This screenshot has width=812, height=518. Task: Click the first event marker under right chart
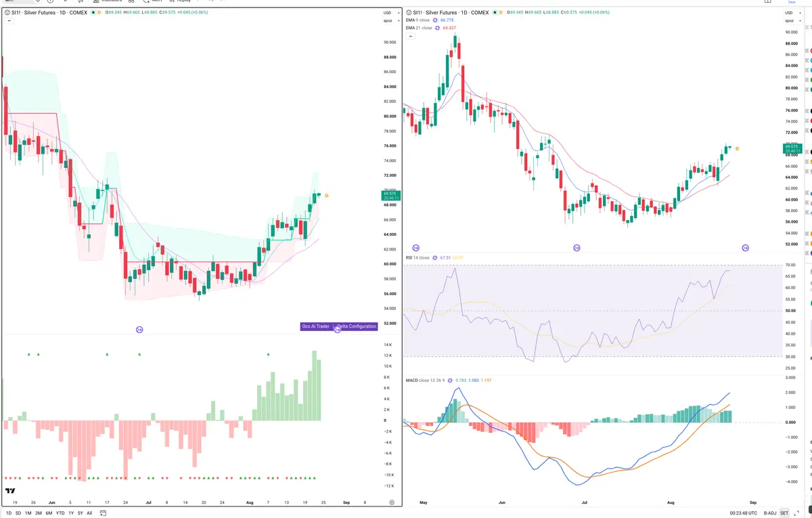415,248
